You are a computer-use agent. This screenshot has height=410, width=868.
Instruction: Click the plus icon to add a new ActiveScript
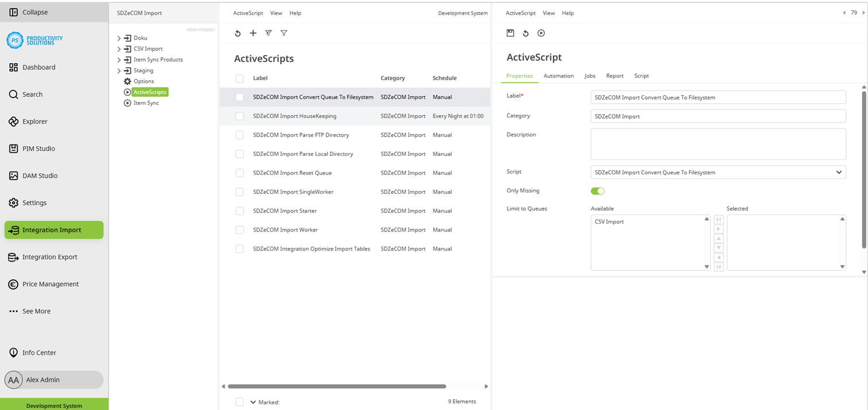pyautogui.click(x=253, y=33)
